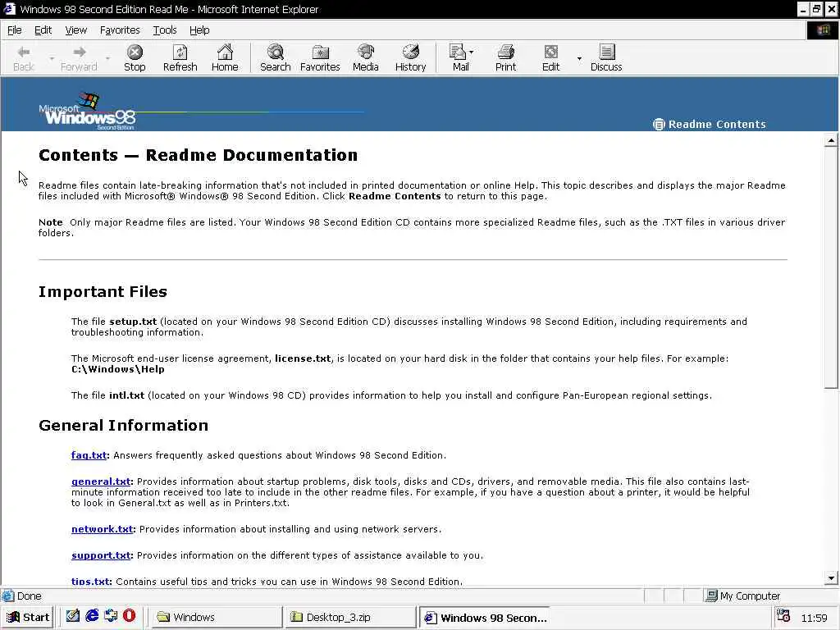Stop the page from loading

point(135,58)
